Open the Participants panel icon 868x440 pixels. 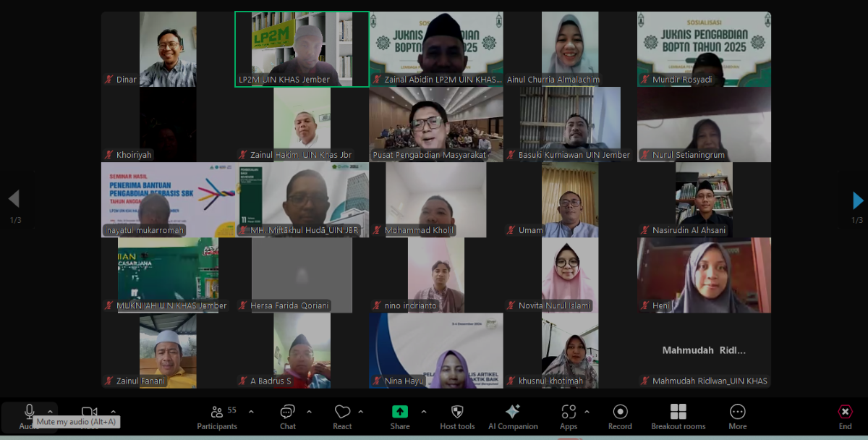pyautogui.click(x=217, y=412)
